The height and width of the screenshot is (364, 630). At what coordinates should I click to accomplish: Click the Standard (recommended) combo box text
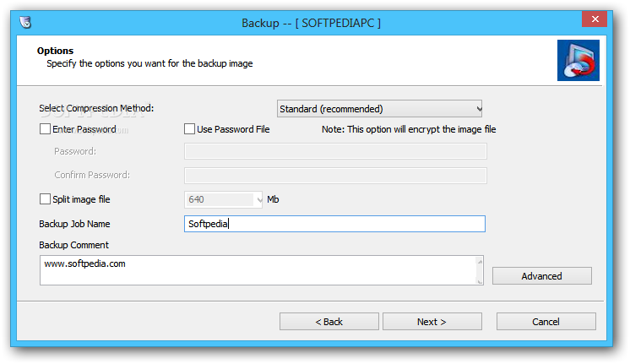click(x=332, y=109)
